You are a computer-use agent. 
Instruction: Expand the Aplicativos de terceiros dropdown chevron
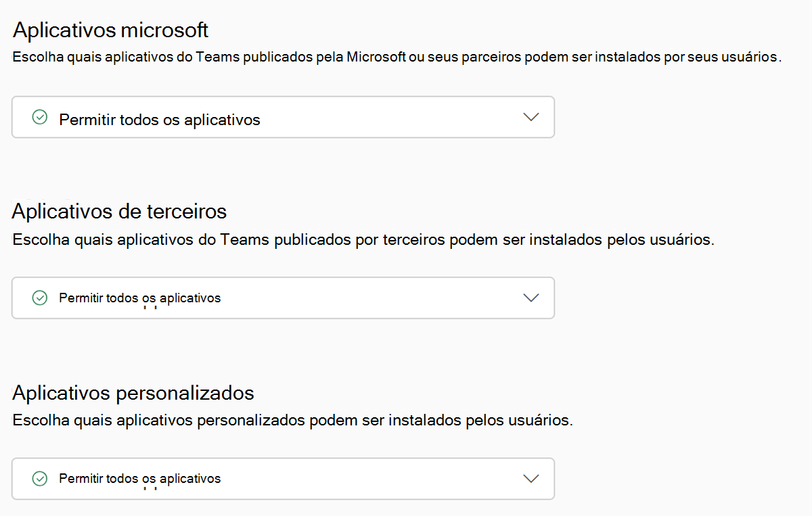531,298
